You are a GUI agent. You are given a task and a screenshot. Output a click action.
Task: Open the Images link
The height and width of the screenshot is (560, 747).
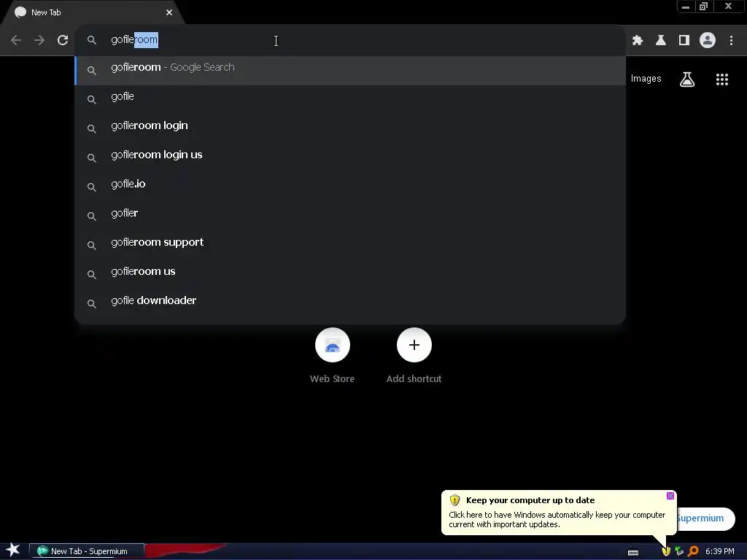[646, 79]
